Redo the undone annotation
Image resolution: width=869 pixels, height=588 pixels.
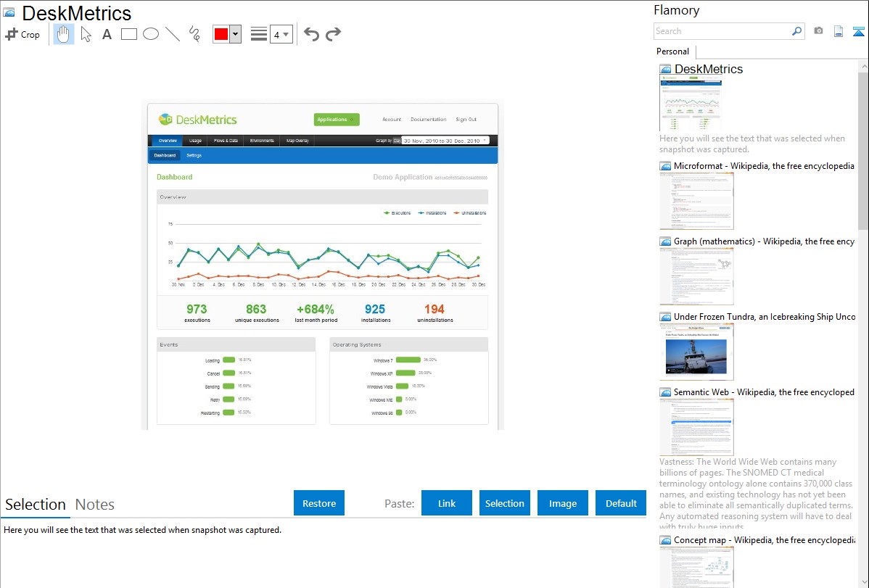333,34
